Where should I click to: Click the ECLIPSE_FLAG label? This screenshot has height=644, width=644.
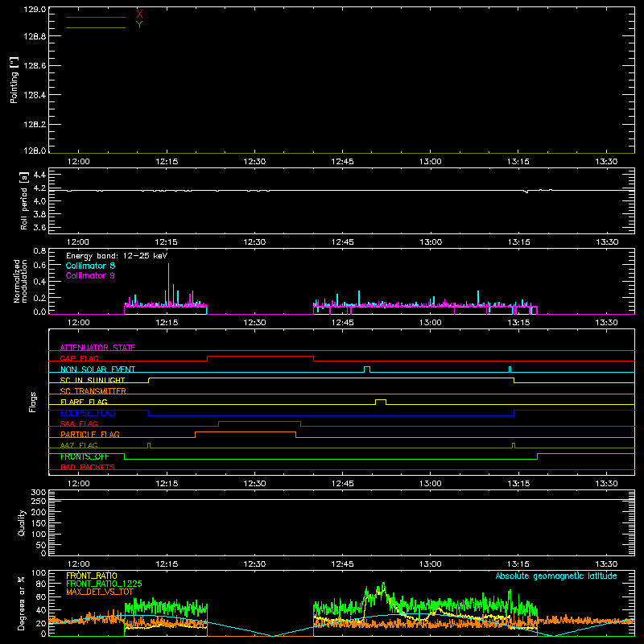click(x=88, y=413)
